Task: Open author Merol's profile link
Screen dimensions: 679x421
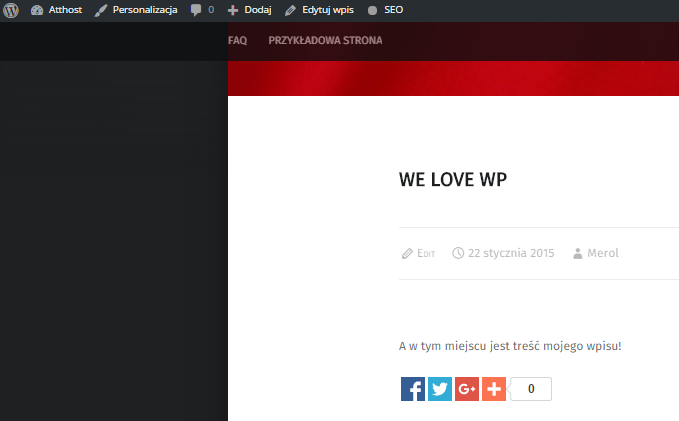Action: point(603,253)
